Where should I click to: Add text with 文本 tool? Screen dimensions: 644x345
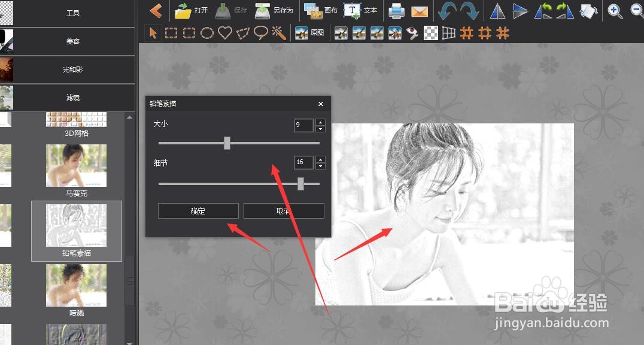[360, 11]
